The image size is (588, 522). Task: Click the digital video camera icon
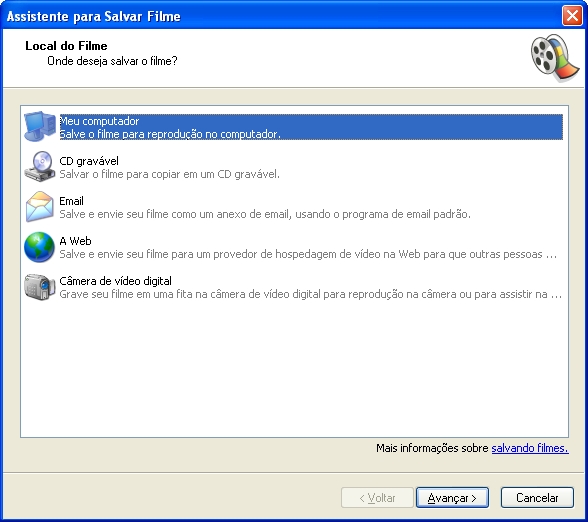(x=40, y=287)
